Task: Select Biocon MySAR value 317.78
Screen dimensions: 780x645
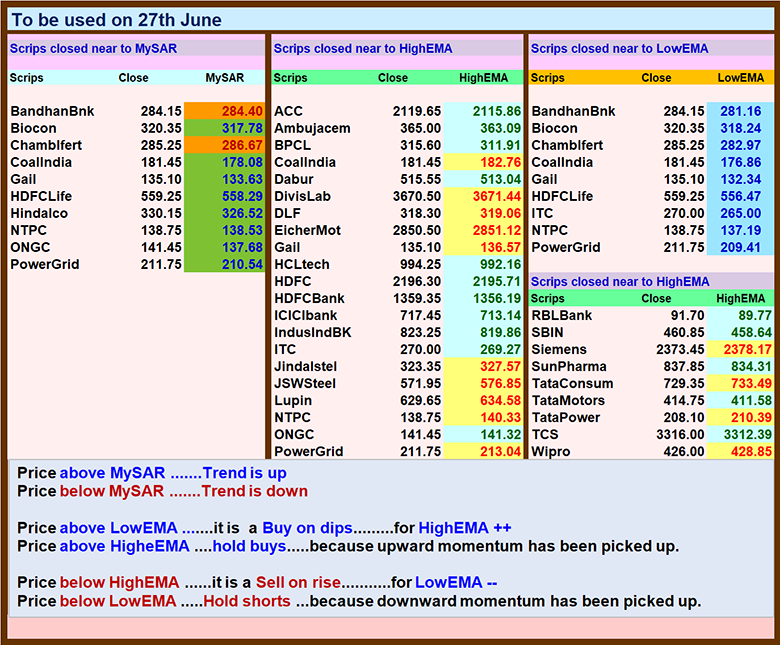Action: [x=242, y=128]
